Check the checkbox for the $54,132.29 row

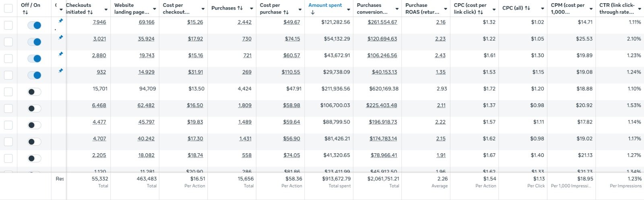click(x=8, y=42)
